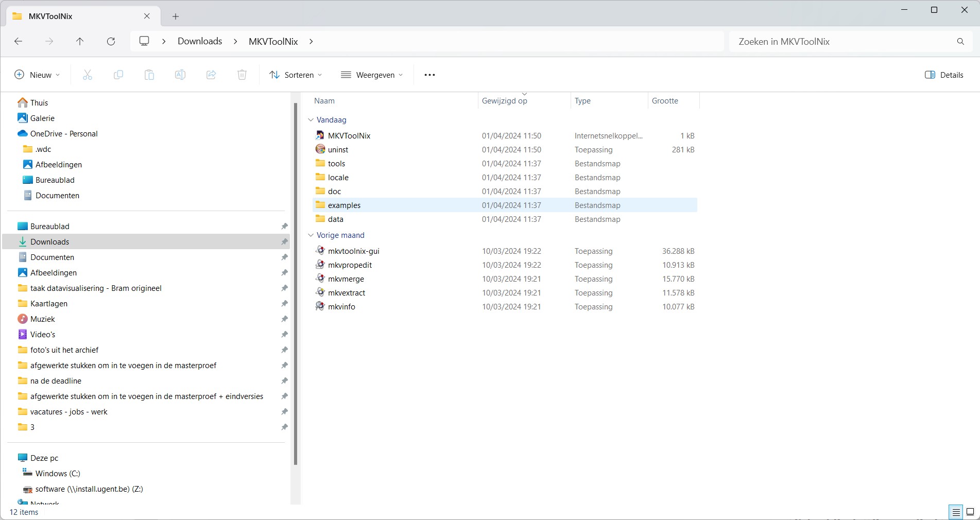Toggle the Details pane button
Screen dimensions: 980x520
tap(944, 75)
